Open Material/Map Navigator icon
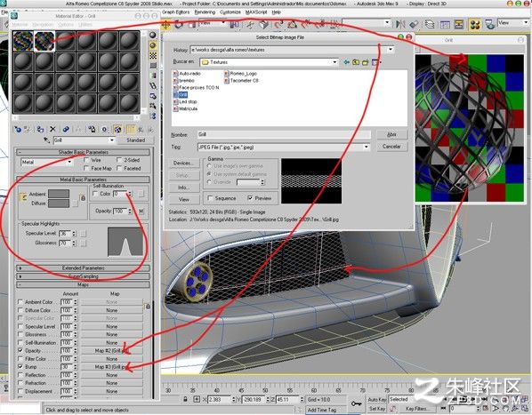The width and height of the screenshot is (532, 415). coord(153,116)
